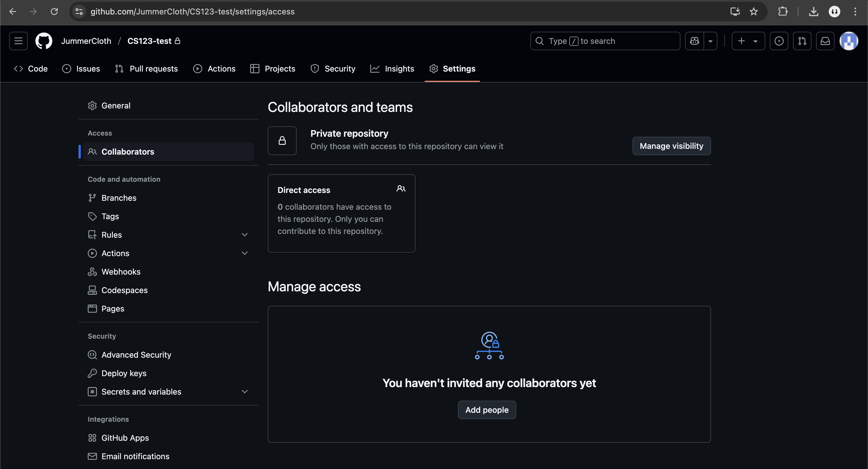Open notifications inbox icon
The image size is (868, 469).
pyautogui.click(x=825, y=41)
